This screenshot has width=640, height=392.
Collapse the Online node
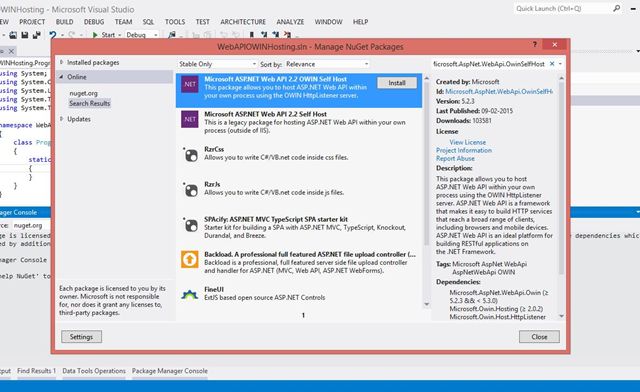click(61, 76)
